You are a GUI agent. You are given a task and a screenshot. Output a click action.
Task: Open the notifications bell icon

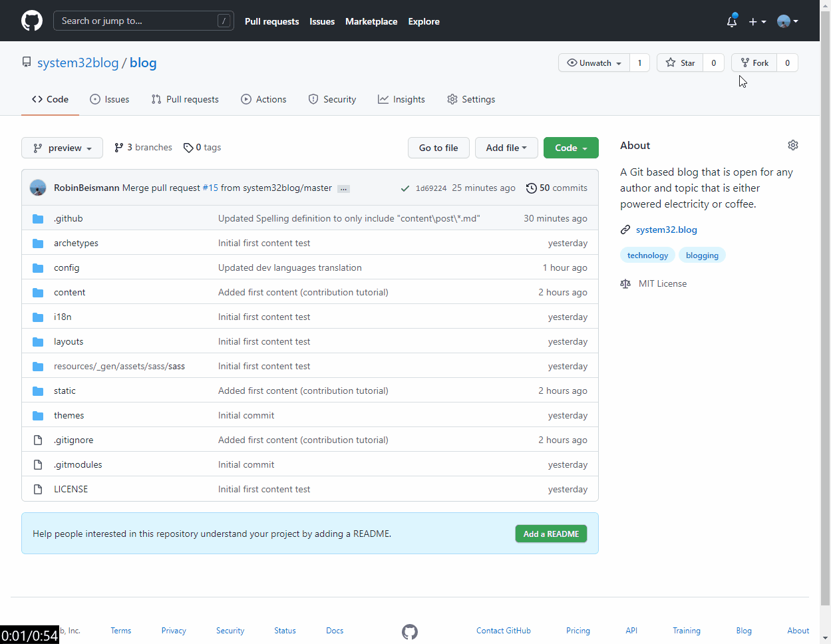[x=732, y=21]
